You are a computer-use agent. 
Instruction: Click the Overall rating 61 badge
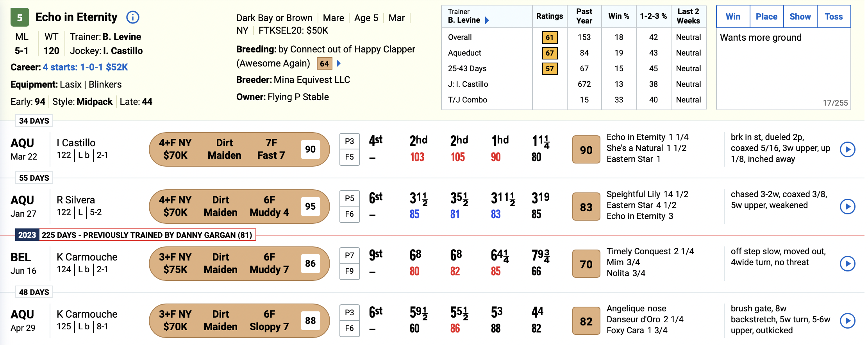point(550,38)
